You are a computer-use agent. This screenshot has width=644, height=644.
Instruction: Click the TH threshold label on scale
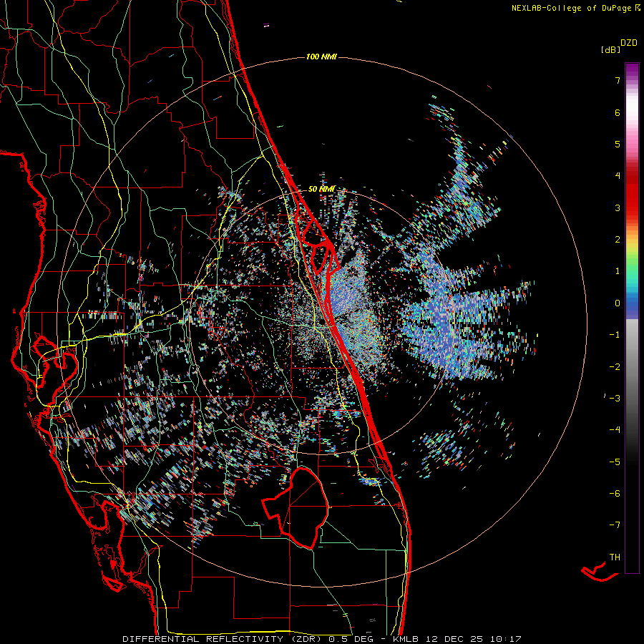tap(615, 557)
